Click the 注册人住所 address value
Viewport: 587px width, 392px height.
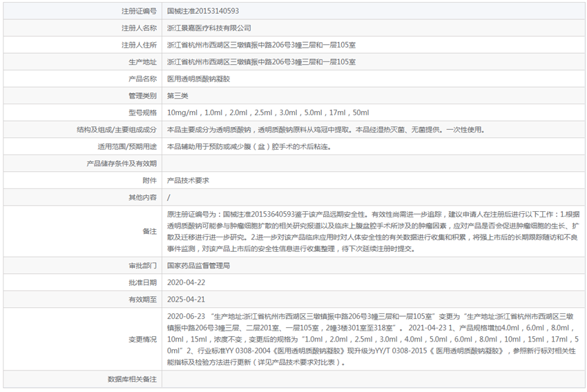coord(261,45)
